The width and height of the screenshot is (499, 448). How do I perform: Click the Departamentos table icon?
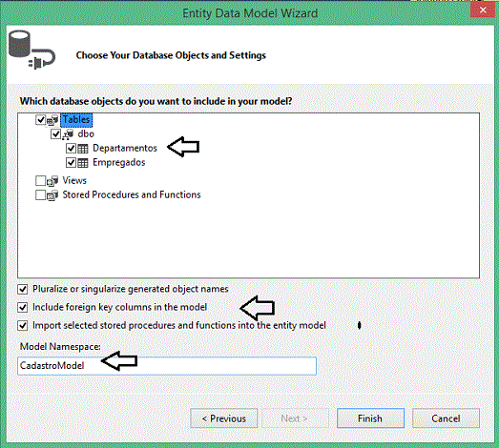(x=83, y=149)
